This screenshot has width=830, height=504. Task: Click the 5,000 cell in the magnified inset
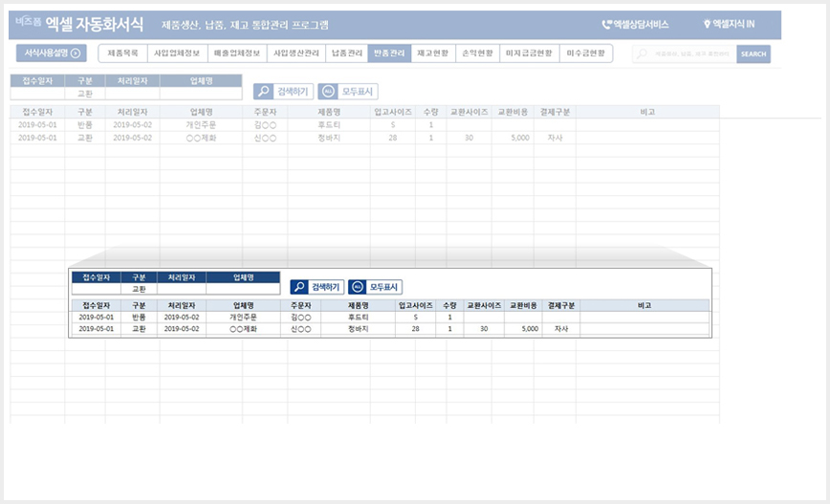pos(523,329)
